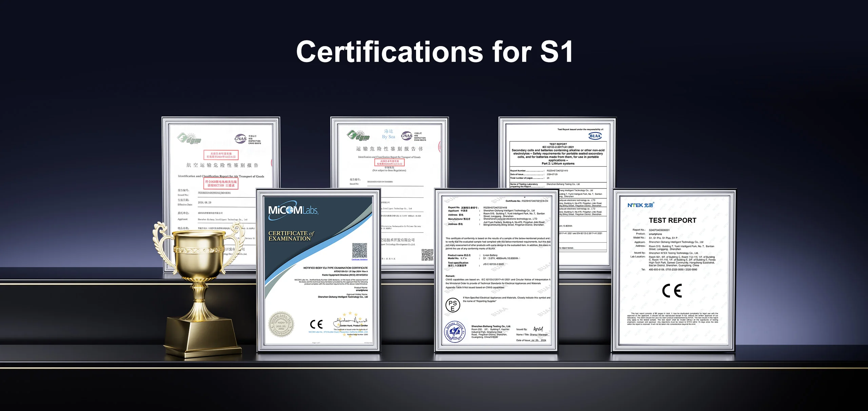The image size is (868, 411).
Task: Click the Certificate Validation link under QR code
Action: tap(359, 259)
